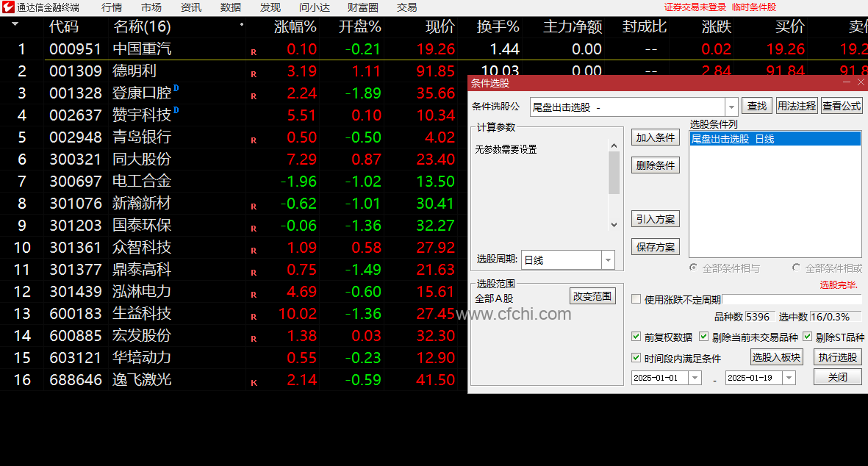
Task: Toggle the 前复权数据 checkbox
Action: (x=636, y=337)
